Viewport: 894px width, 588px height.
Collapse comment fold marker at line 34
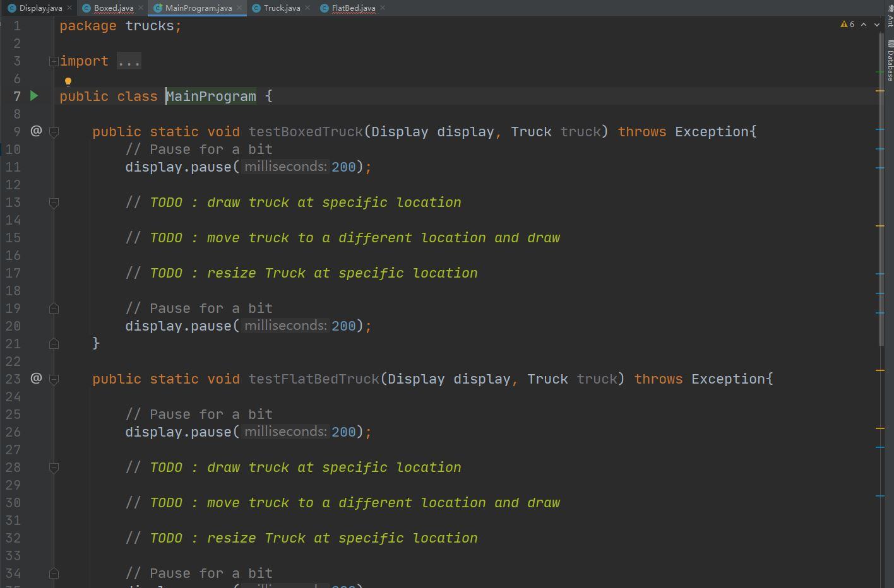click(54, 573)
